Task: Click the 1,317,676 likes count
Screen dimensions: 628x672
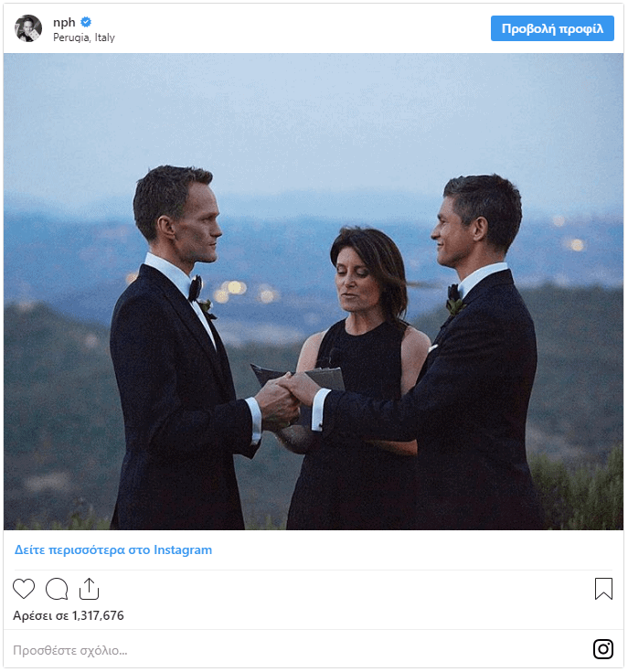Action: point(69,615)
